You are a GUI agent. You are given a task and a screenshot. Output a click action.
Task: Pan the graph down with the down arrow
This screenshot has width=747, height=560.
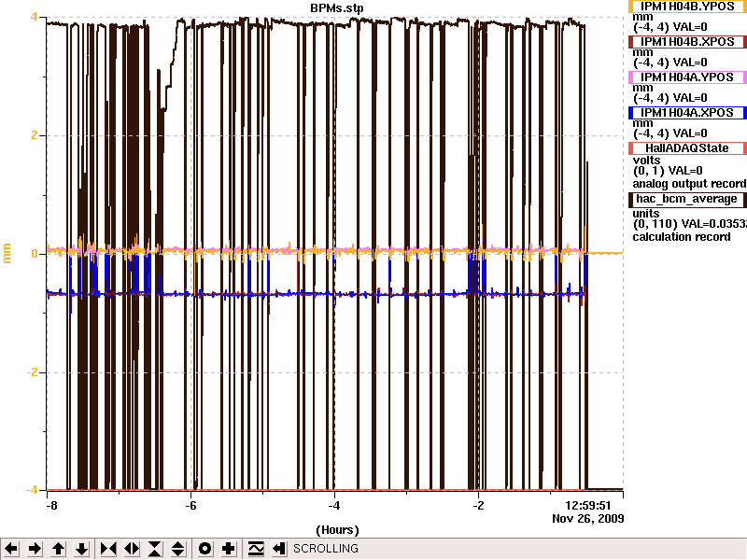tap(81, 549)
